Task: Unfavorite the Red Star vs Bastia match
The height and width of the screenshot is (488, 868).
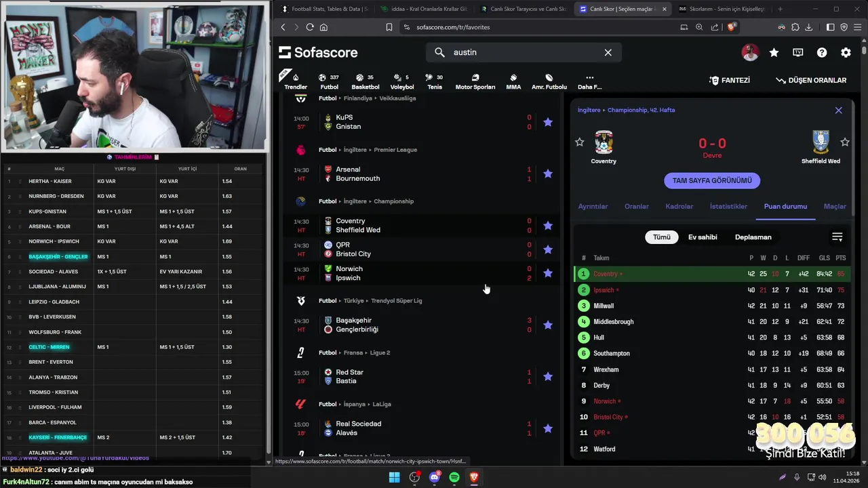Action: pos(548,376)
